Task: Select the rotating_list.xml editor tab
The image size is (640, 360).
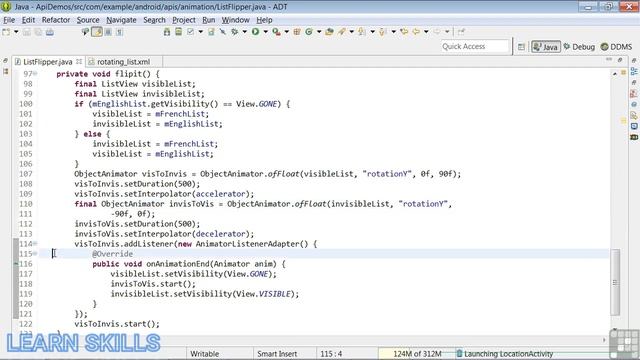Action: click(x=123, y=62)
